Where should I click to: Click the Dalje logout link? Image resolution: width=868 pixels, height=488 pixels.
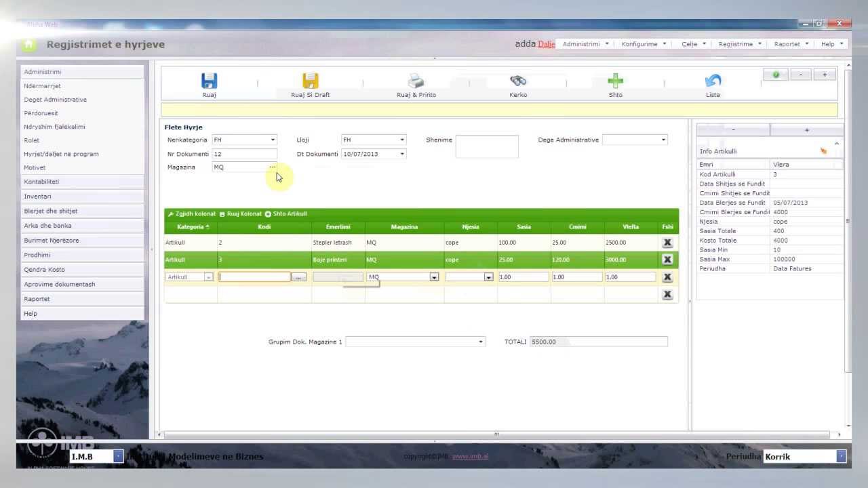546,44
